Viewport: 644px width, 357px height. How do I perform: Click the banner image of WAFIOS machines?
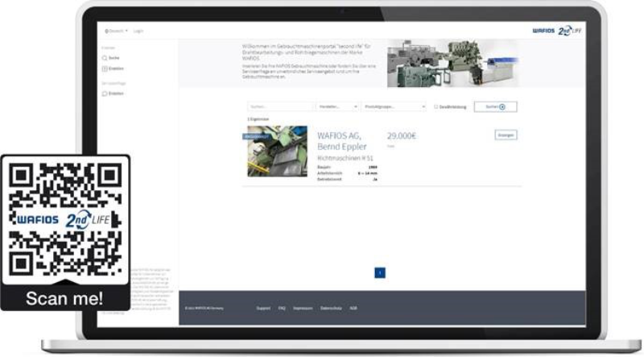[452, 64]
